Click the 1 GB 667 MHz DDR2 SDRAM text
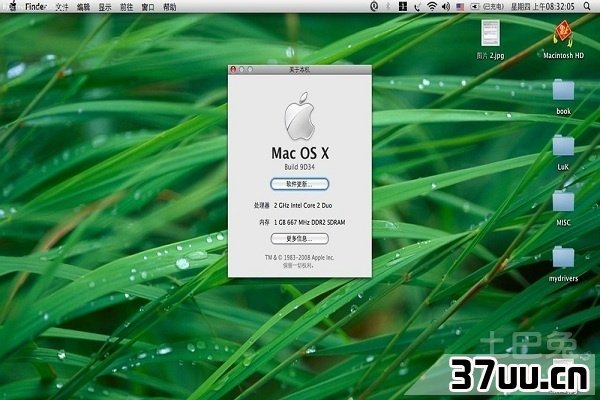This screenshot has height=400, width=600. 309,222
